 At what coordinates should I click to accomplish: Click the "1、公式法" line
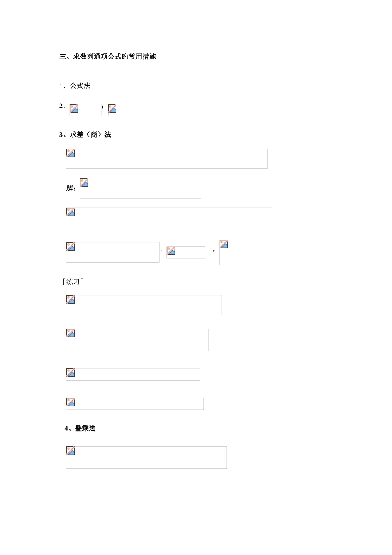pos(75,86)
